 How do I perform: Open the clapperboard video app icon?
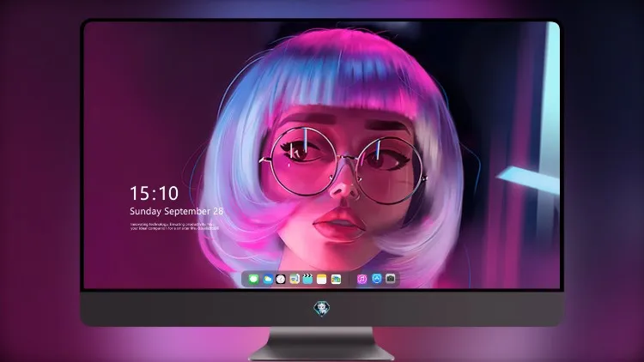[x=307, y=280]
